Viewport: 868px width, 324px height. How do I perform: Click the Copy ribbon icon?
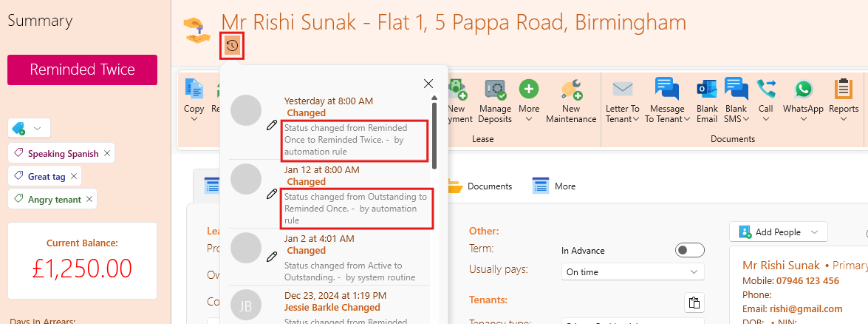[x=194, y=89]
